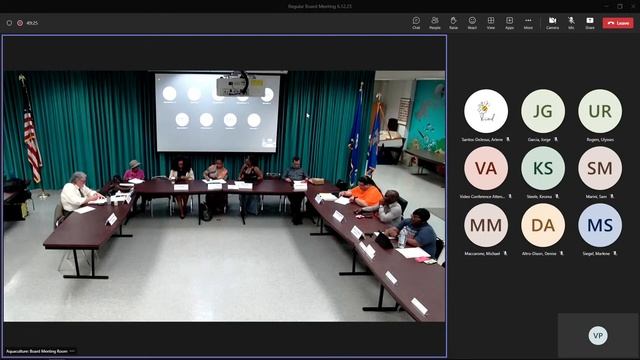Open the React emoji menu

pos(472,23)
